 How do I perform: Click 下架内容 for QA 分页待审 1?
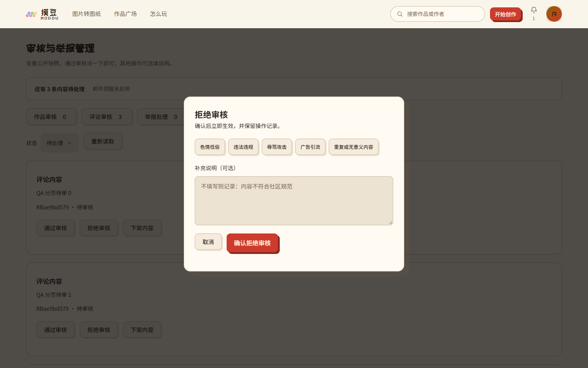[x=142, y=330]
